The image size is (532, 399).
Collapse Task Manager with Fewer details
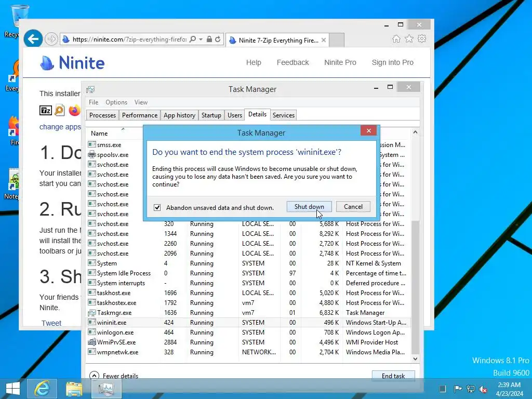pyautogui.click(x=114, y=376)
